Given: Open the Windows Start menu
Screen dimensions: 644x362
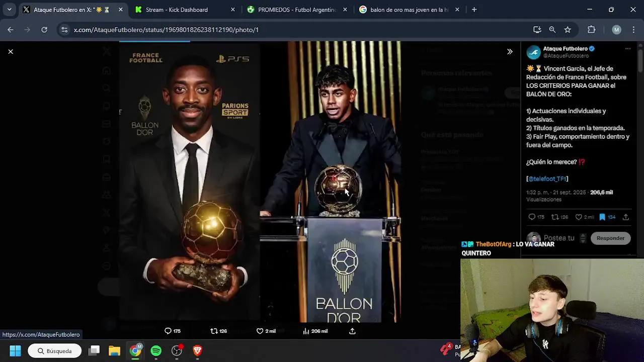Looking at the screenshot, I should 15,350.
